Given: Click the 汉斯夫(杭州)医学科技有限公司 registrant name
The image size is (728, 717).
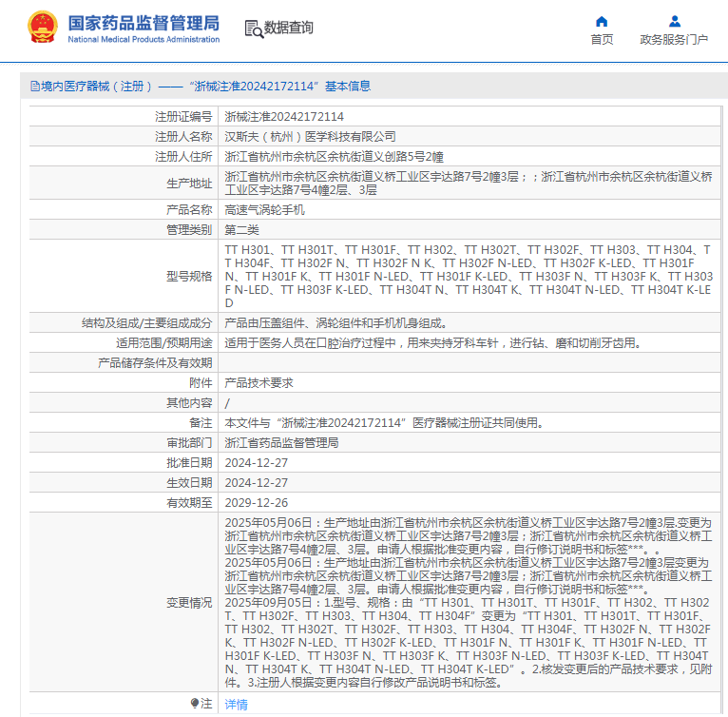Looking at the screenshot, I should coord(310,137).
